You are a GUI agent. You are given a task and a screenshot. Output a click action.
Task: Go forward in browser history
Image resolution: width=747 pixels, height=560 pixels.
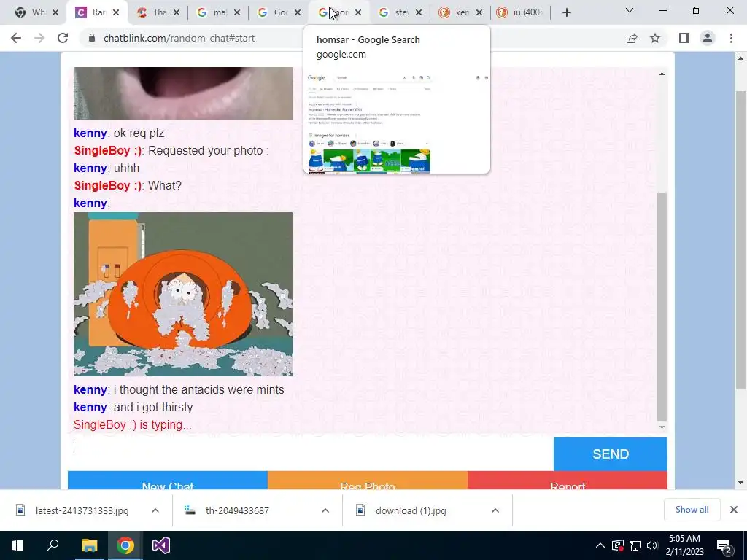tap(39, 38)
